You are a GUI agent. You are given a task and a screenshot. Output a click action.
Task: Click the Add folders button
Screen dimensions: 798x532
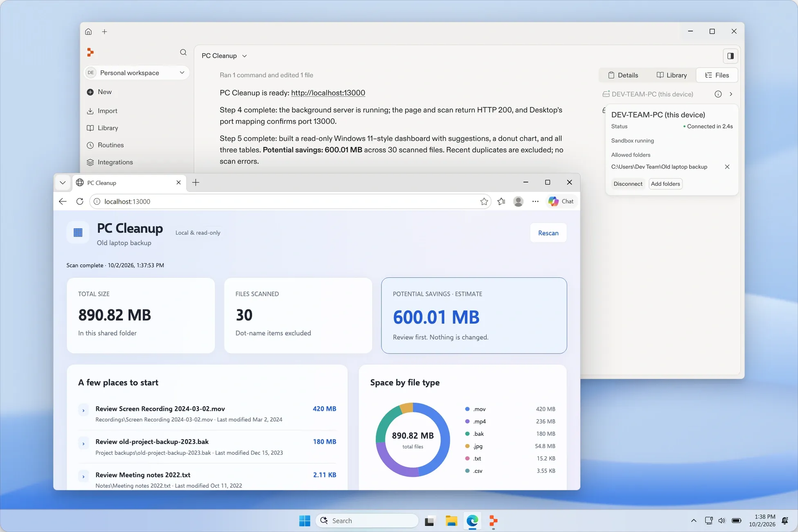(665, 184)
